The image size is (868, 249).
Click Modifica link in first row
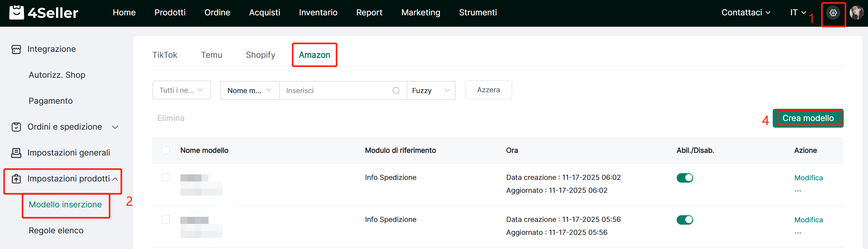click(808, 178)
